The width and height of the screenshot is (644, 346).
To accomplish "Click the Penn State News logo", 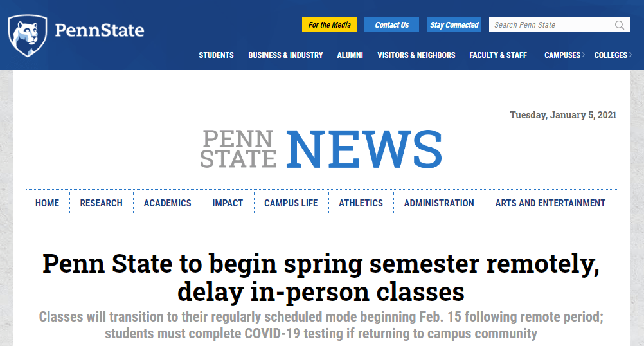I will click(321, 149).
